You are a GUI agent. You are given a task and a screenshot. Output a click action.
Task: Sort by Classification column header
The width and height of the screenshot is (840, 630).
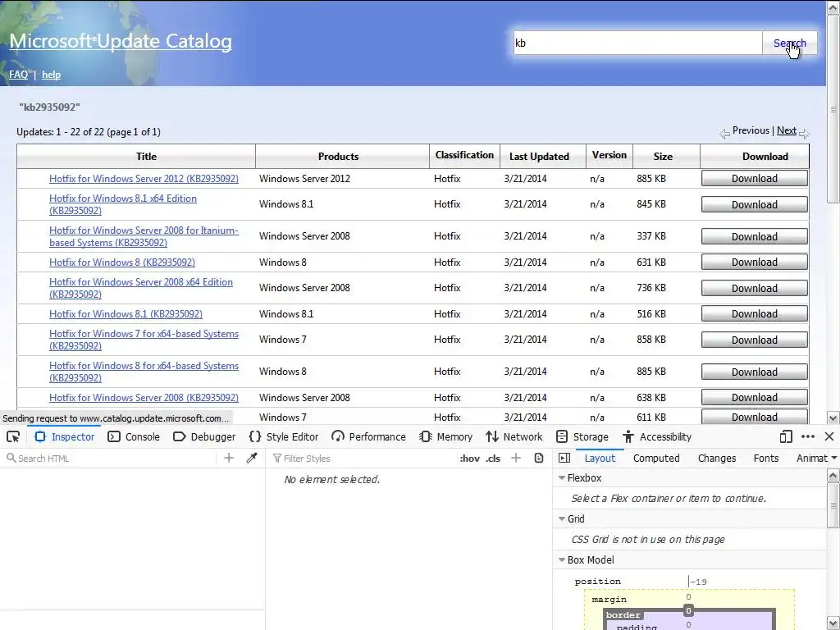[464, 155]
